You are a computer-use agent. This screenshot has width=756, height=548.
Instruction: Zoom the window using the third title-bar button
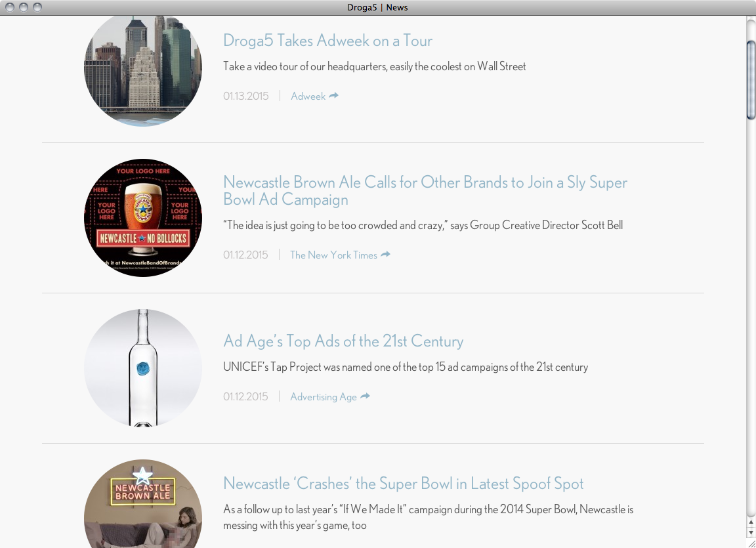37,7
